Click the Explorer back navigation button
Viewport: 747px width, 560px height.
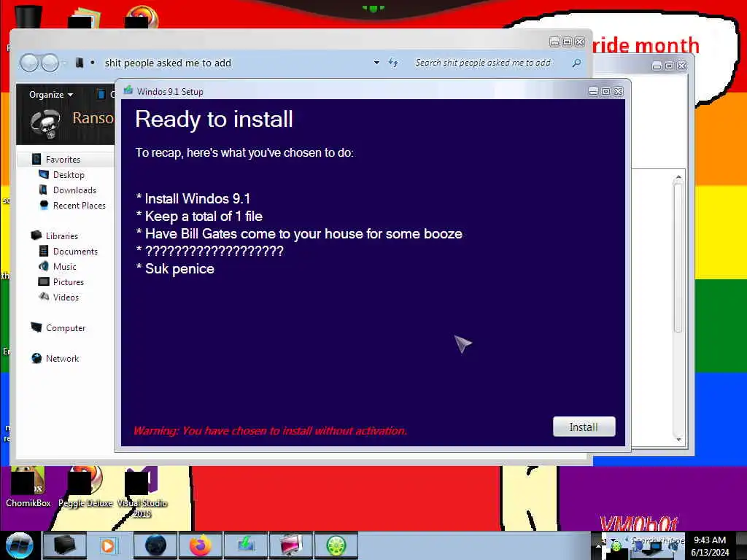tap(29, 63)
